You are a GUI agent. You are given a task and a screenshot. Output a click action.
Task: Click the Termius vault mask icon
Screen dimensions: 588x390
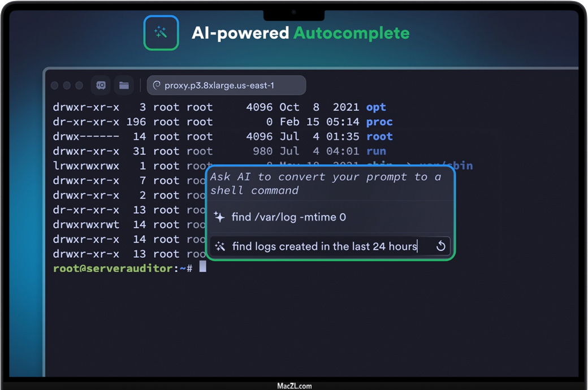(102, 85)
